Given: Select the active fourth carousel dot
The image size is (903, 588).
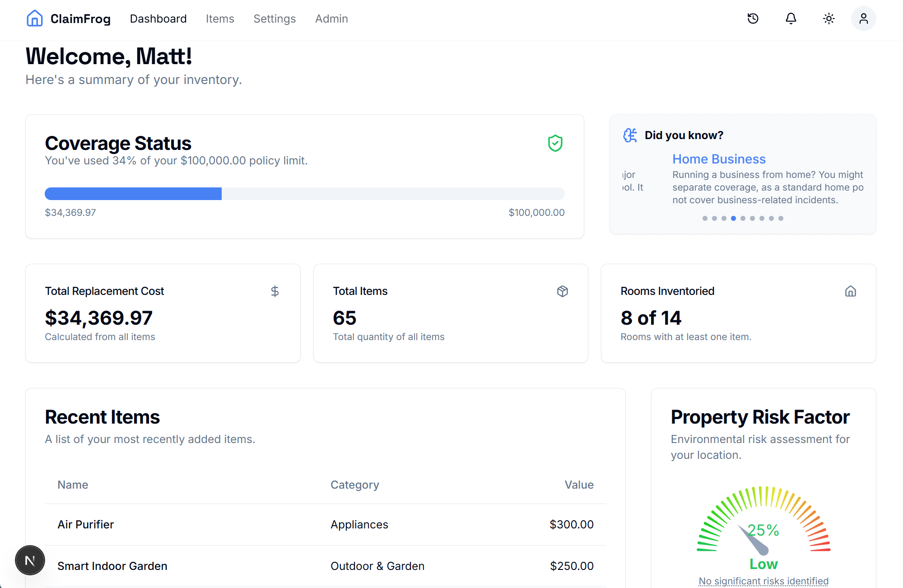Looking at the screenshot, I should coord(733,218).
